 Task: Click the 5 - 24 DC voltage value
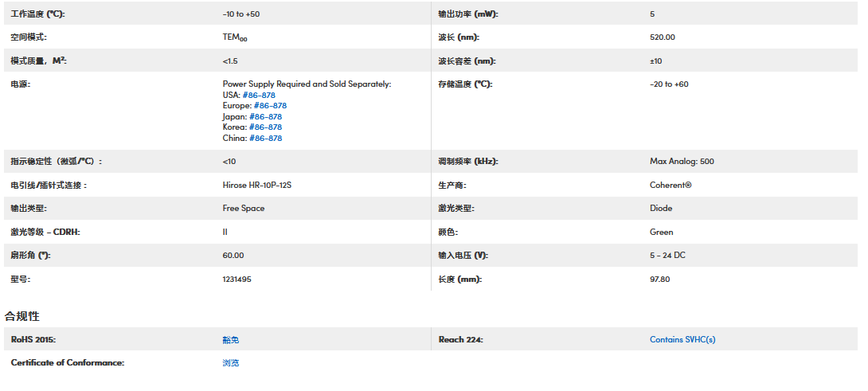click(667, 255)
